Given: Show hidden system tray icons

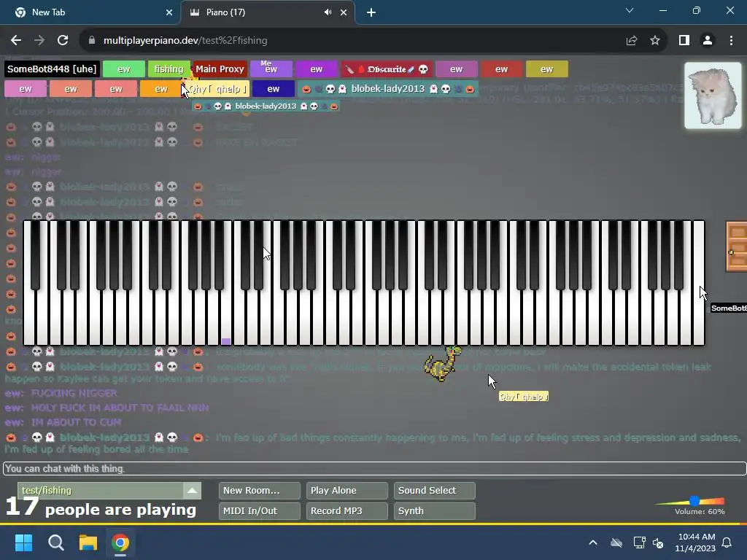Looking at the screenshot, I should (593, 542).
